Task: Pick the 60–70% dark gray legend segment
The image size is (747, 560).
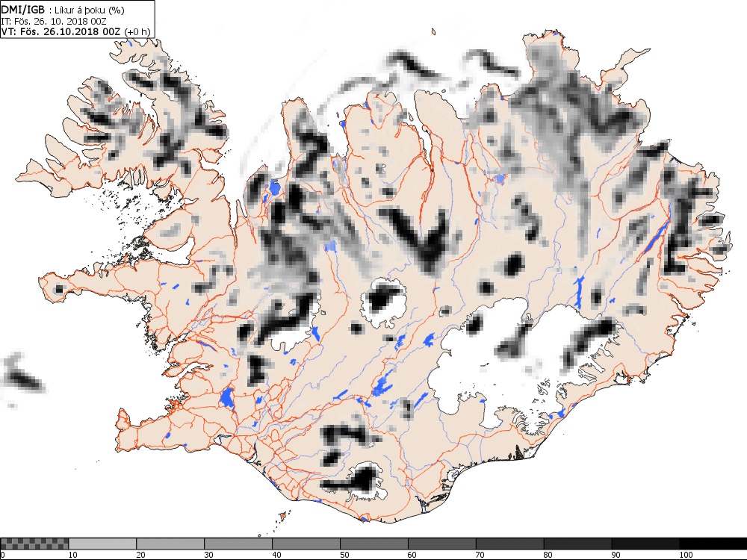Action: (x=441, y=544)
